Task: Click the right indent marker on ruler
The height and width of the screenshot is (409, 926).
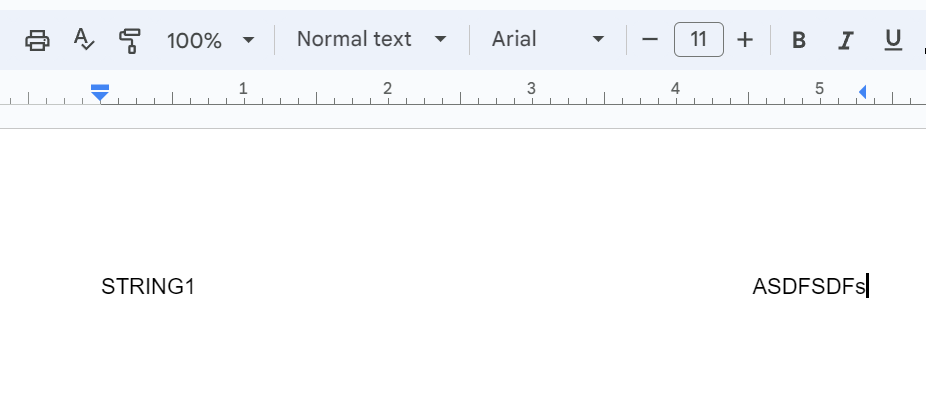Action: [x=862, y=92]
